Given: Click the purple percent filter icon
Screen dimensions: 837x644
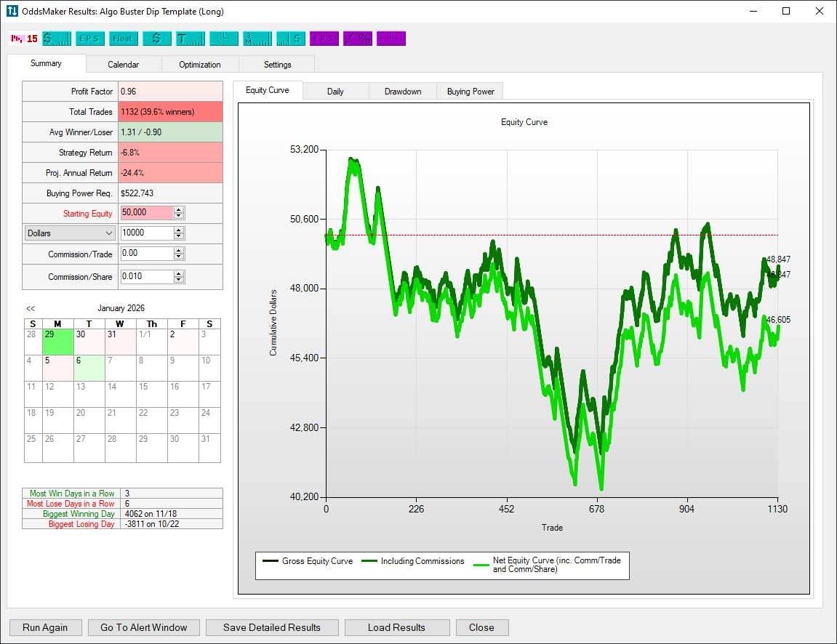Looking at the screenshot, I should (x=357, y=39).
